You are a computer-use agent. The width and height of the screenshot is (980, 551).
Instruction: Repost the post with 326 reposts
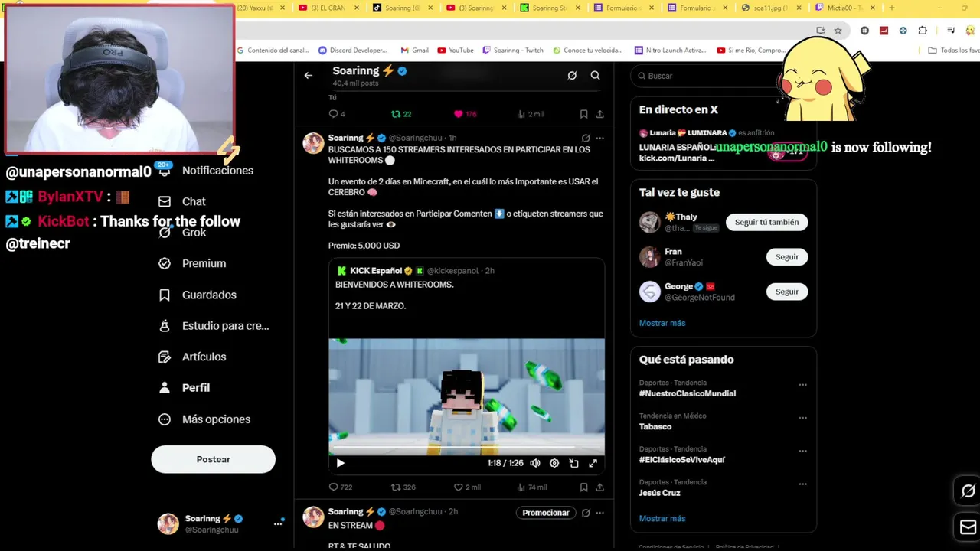[x=403, y=487]
